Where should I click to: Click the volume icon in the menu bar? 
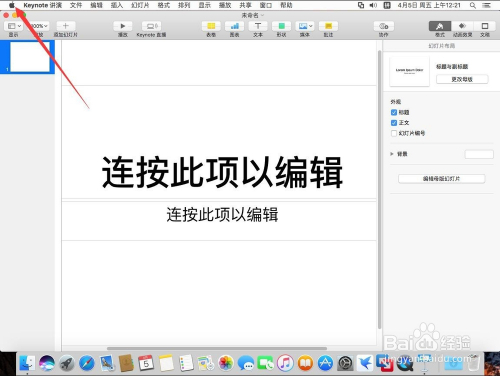(x=373, y=5)
